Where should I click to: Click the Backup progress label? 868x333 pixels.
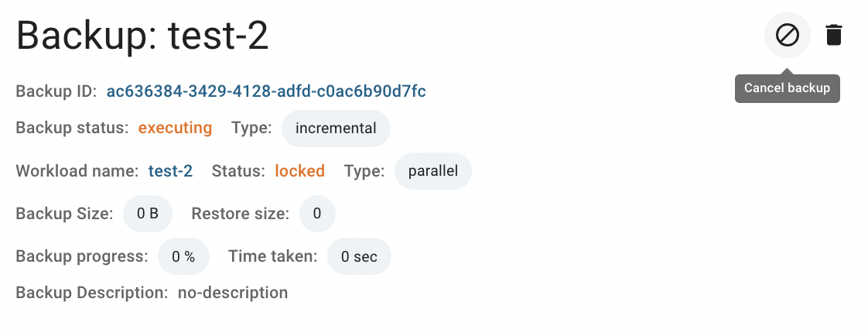pos(82,256)
